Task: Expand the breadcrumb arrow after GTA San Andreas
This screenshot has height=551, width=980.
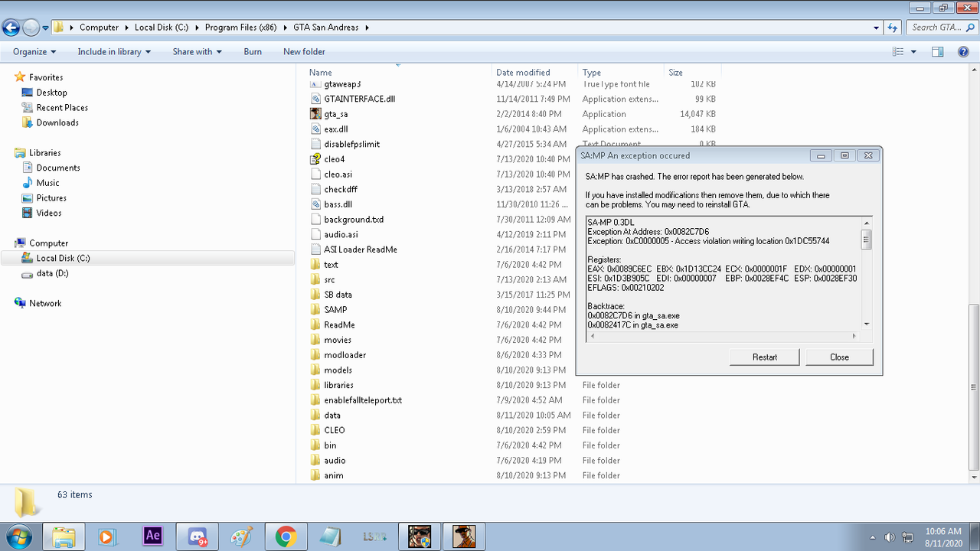Action: [367, 28]
